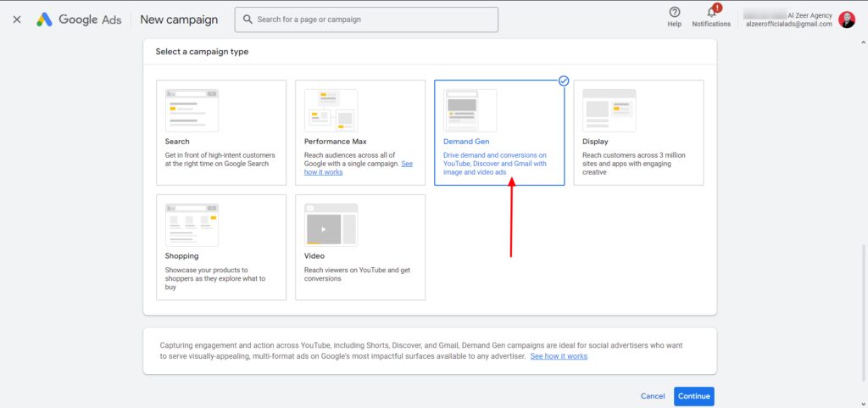
Task: Click the Search description about high-intent customers
Action: pyautogui.click(x=220, y=159)
